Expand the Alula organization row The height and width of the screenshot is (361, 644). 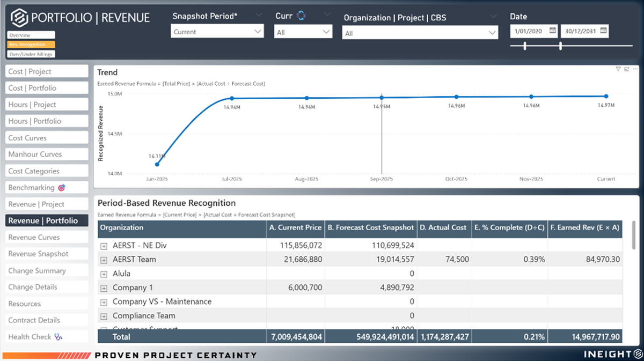(104, 274)
